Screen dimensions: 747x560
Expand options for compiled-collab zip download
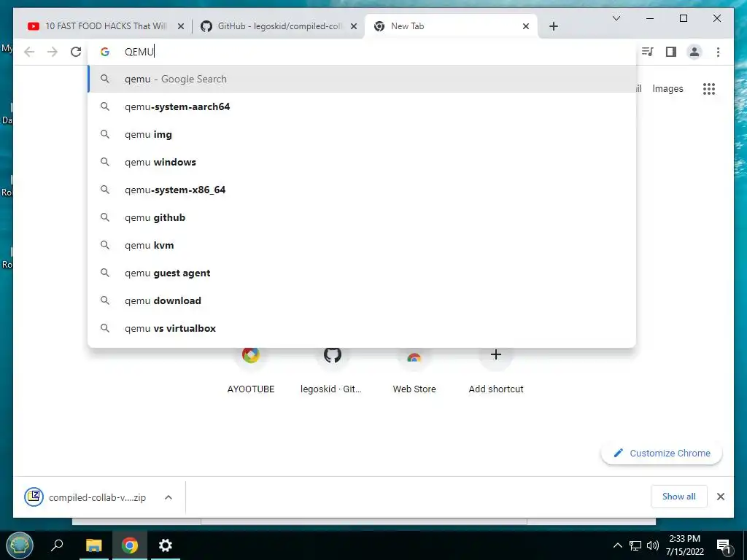point(169,497)
